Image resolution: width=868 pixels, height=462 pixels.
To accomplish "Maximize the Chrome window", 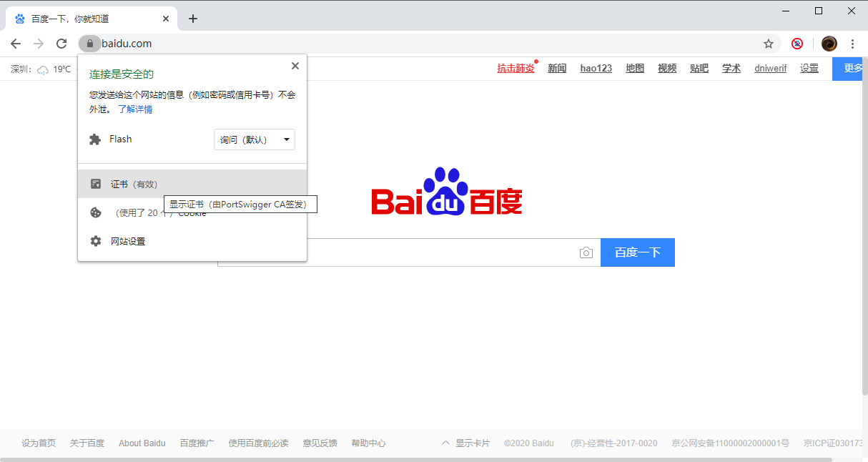I will click(819, 11).
